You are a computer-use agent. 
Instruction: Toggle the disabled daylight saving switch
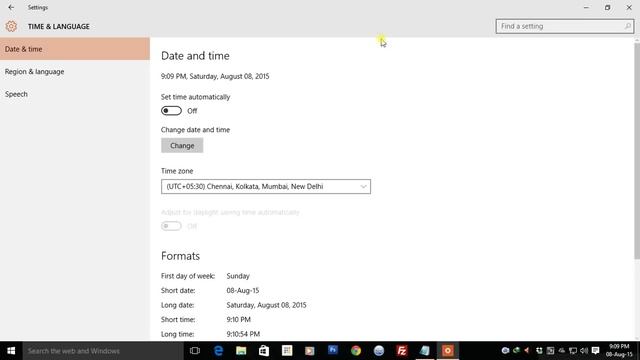coord(171,226)
